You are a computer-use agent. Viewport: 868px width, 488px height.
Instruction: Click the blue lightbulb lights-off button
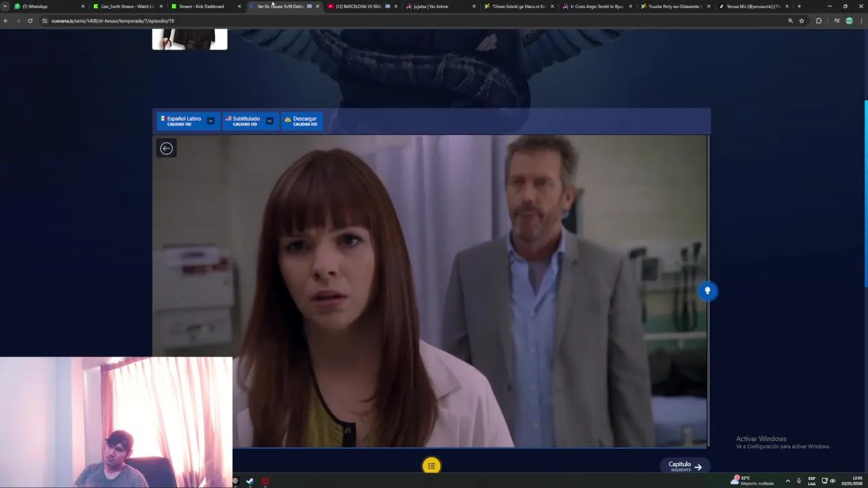click(x=707, y=291)
